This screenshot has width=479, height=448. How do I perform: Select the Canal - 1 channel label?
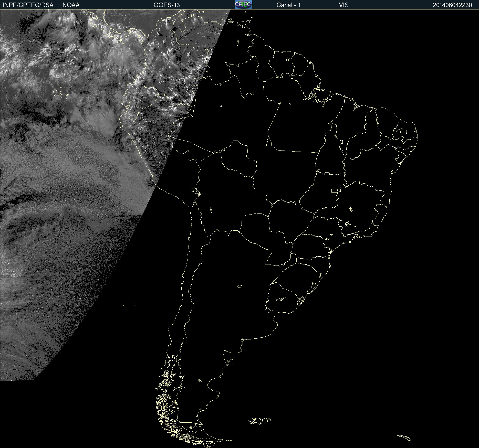(288, 5)
